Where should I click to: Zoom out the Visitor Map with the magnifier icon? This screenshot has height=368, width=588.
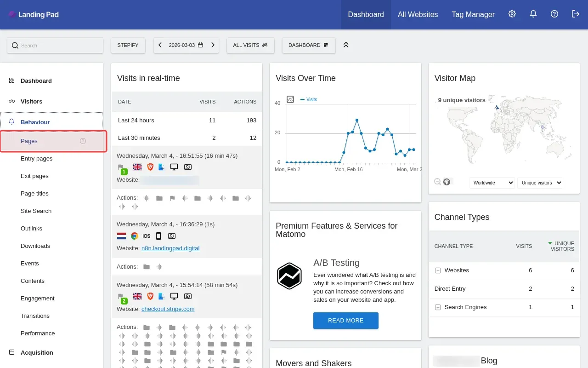click(x=437, y=181)
